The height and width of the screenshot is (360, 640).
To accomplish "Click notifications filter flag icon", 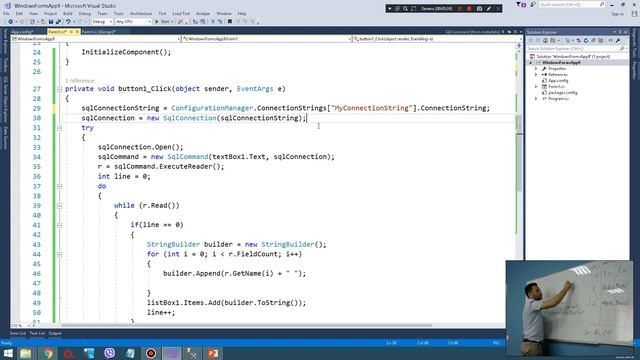I will 521,5.
